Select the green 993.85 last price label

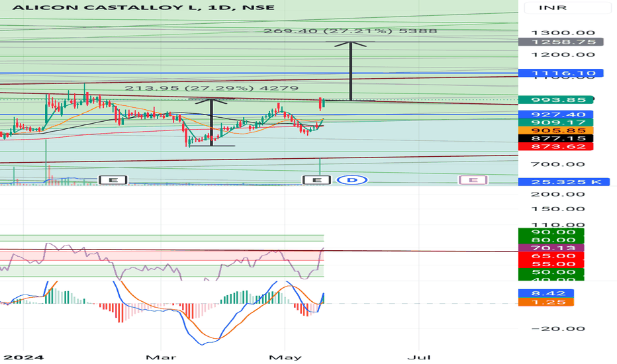(556, 99)
